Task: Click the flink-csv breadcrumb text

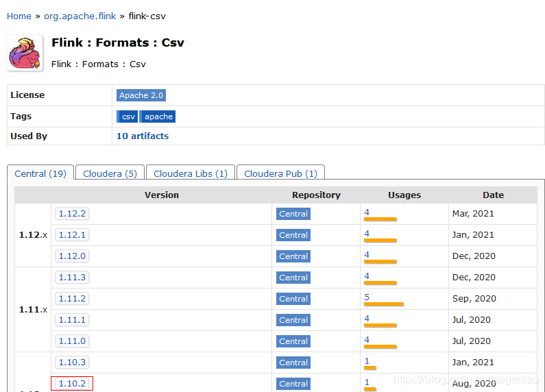Action: (x=147, y=16)
